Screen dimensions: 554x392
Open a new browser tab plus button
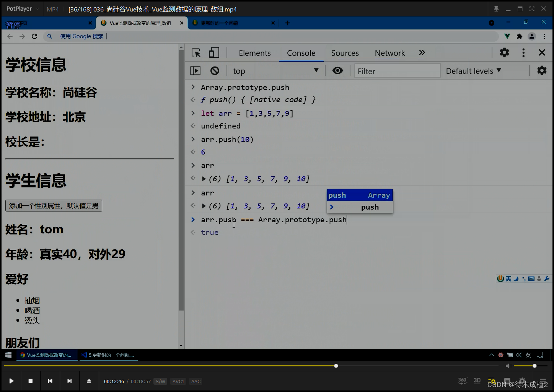coord(288,23)
